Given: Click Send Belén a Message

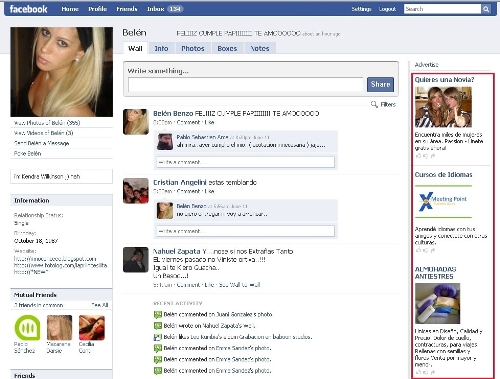Looking at the screenshot, I should pos(42,143).
